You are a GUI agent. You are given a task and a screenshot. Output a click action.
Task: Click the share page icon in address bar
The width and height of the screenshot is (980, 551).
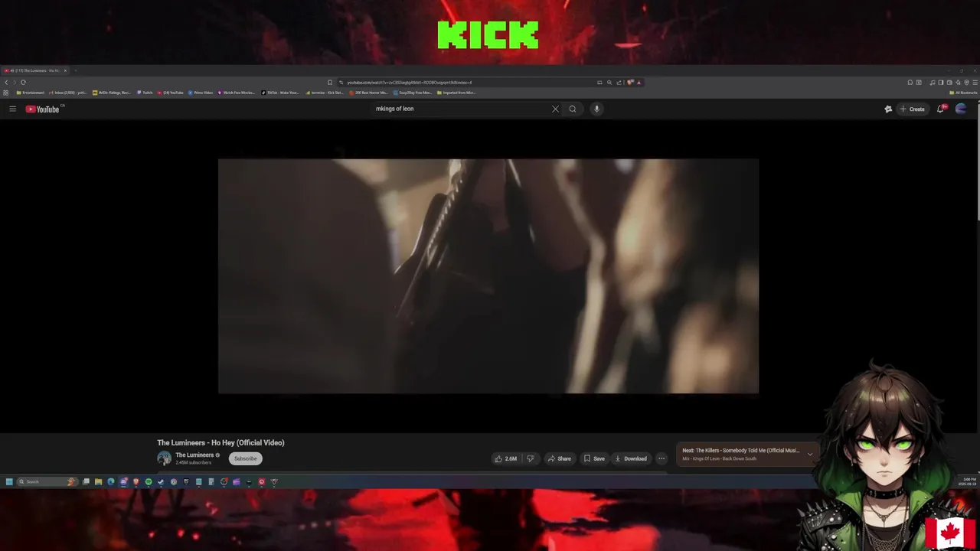point(619,82)
